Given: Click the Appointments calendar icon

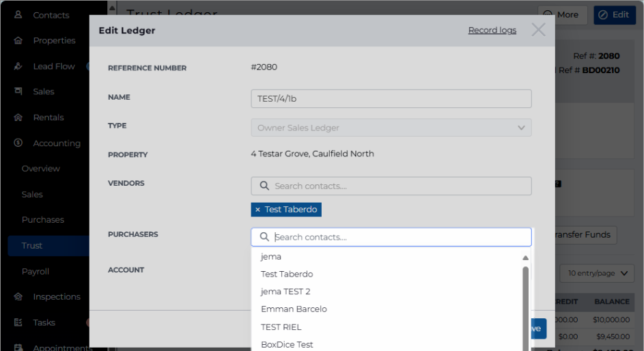Looking at the screenshot, I should pos(18,348).
